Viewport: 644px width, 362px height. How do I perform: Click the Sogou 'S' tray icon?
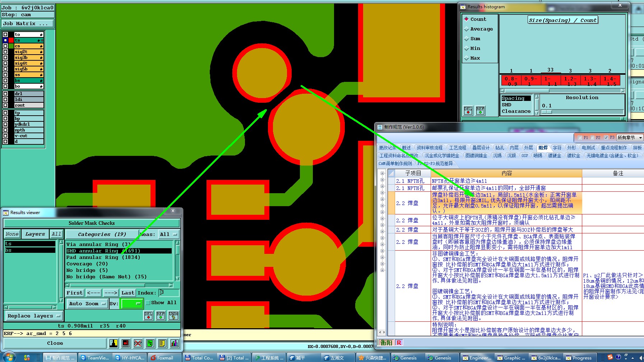[610, 357]
